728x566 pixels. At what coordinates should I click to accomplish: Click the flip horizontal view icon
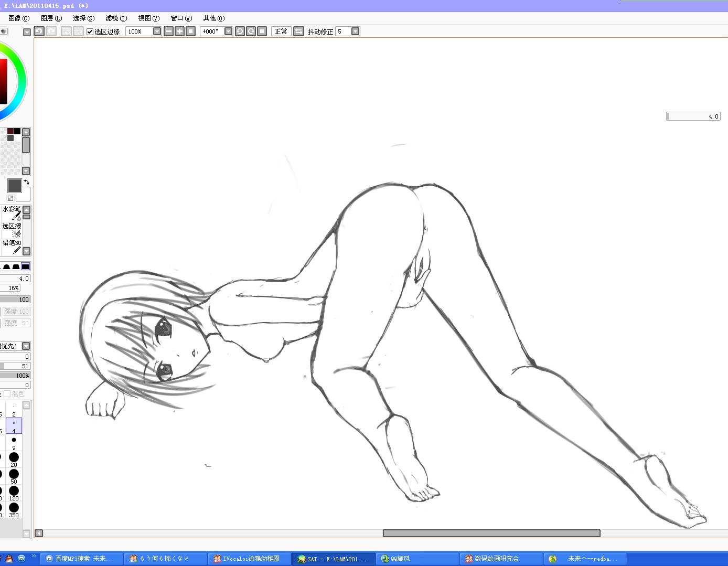pos(298,31)
